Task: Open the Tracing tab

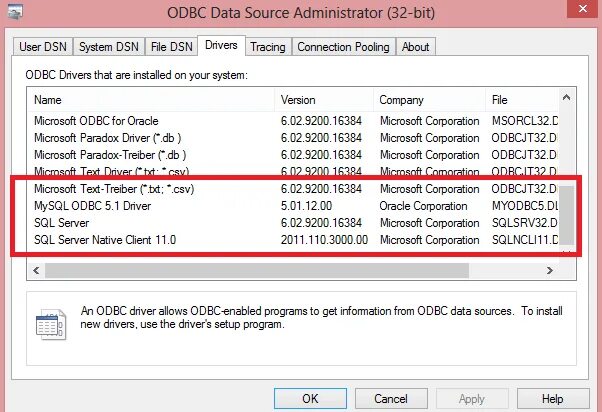Action: (268, 47)
